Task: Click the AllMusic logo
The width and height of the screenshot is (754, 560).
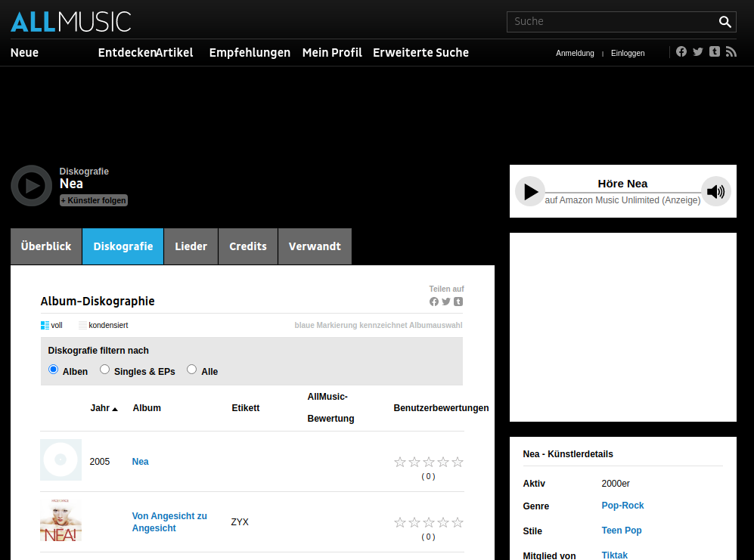Action: [70, 22]
